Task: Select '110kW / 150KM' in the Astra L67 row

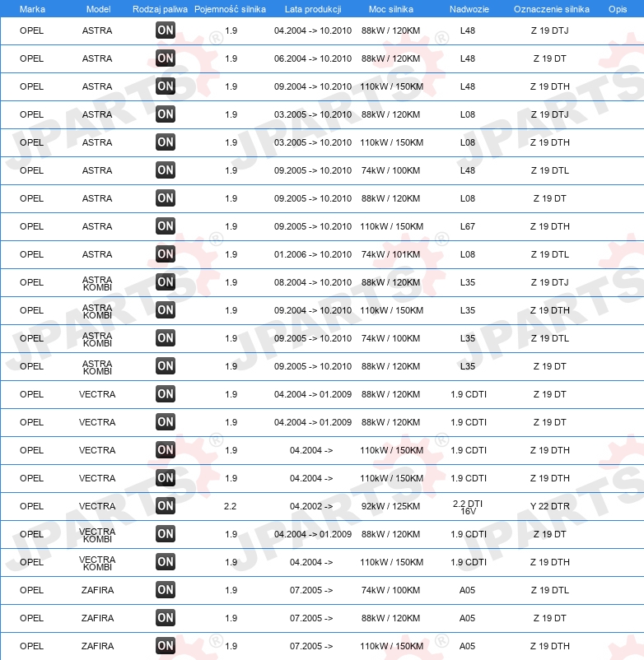Action: 391,226
